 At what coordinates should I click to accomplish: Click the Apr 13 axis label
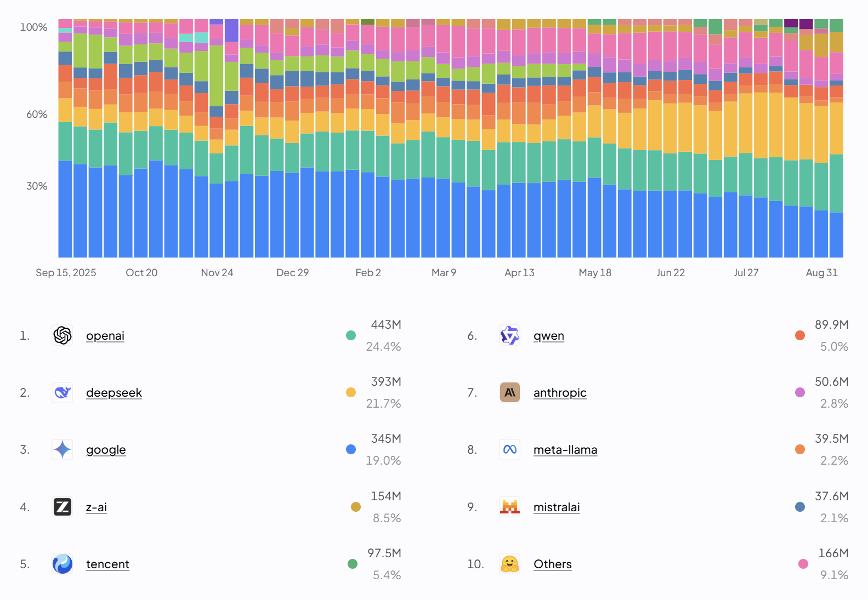[519, 272]
